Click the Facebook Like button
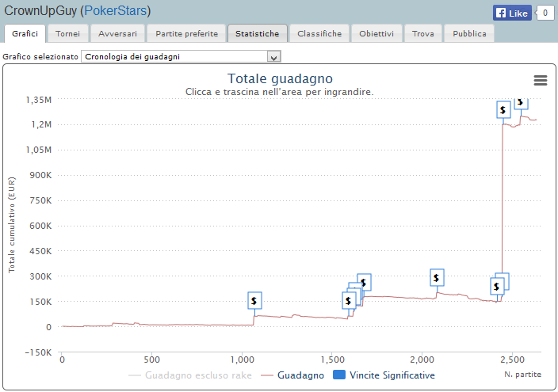Image resolution: width=558 pixels, height=392 pixels. tap(512, 13)
